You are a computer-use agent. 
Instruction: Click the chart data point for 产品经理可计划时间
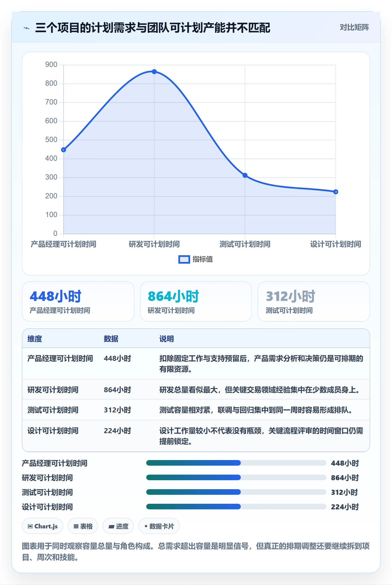[x=64, y=150]
